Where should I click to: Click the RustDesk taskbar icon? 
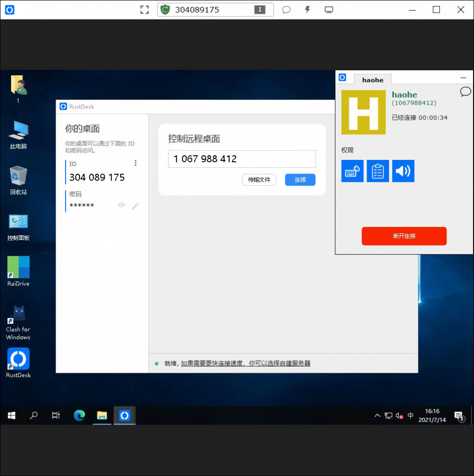(125, 415)
